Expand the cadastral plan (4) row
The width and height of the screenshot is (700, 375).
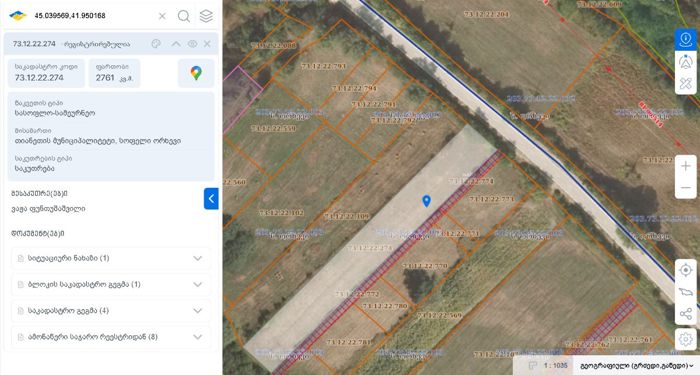click(111, 311)
